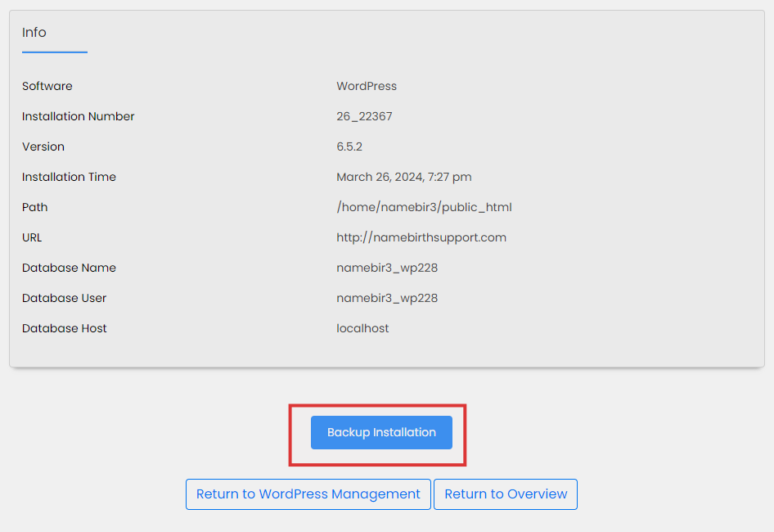The image size is (774, 532).
Task: Click the Database Host label
Action: (65, 328)
